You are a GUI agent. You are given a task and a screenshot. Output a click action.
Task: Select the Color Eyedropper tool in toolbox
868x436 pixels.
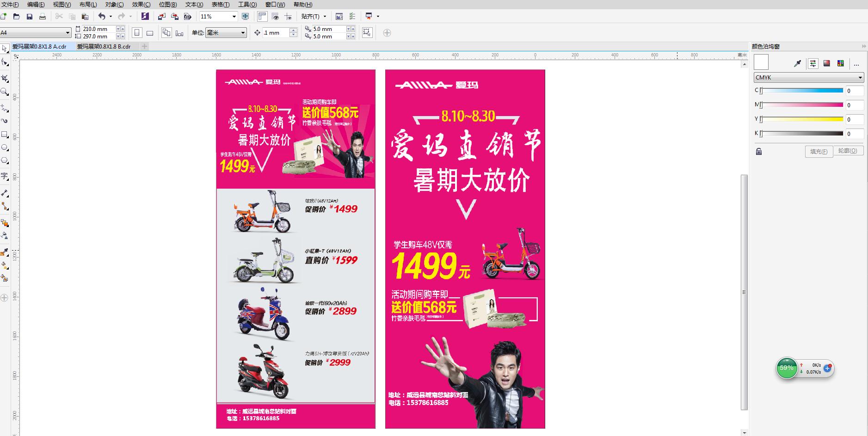[5, 252]
